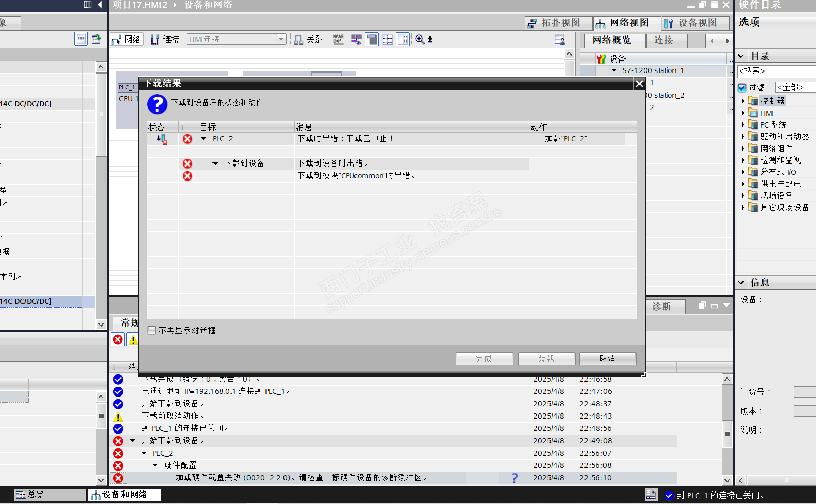Expand the PC 系统 catalog folder
Viewport: 816px width, 504px height.
tap(743, 125)
